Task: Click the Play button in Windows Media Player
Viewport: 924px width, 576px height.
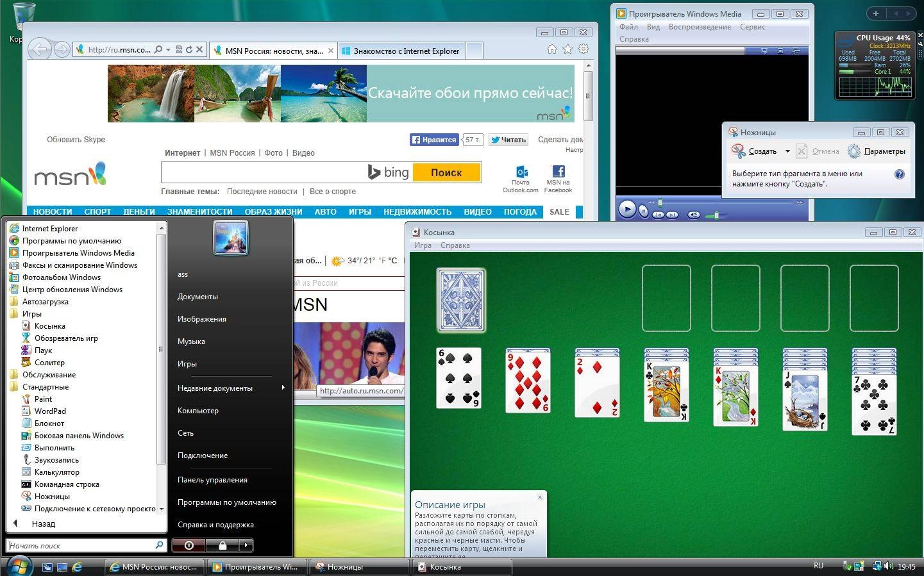Action: (x=627, y=210)
